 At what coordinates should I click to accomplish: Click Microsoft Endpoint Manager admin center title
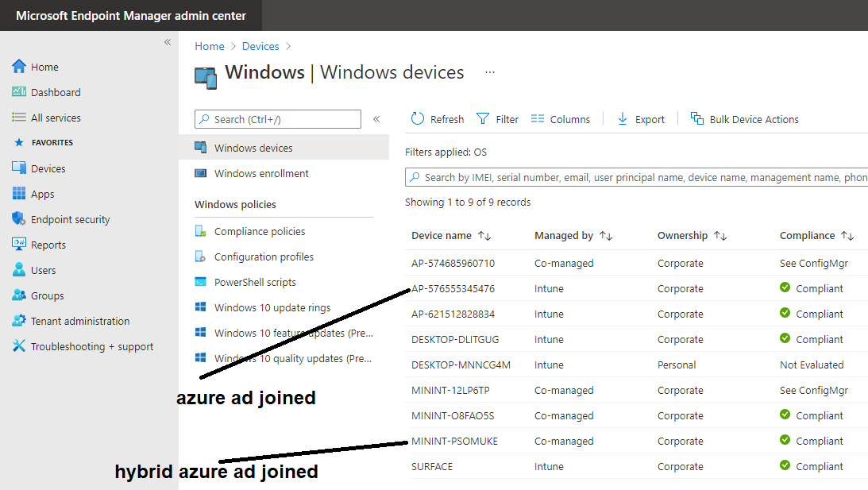coord(131,16)
